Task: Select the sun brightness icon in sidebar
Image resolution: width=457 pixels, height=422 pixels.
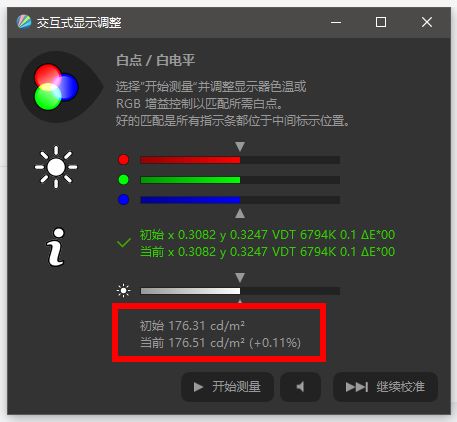Action: [x=56, y=167]
